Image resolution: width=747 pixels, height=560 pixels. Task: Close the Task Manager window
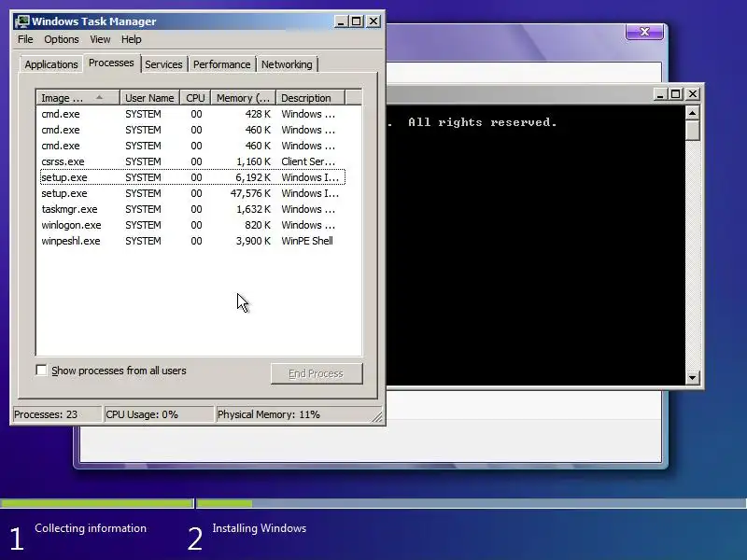coord(373,21)
